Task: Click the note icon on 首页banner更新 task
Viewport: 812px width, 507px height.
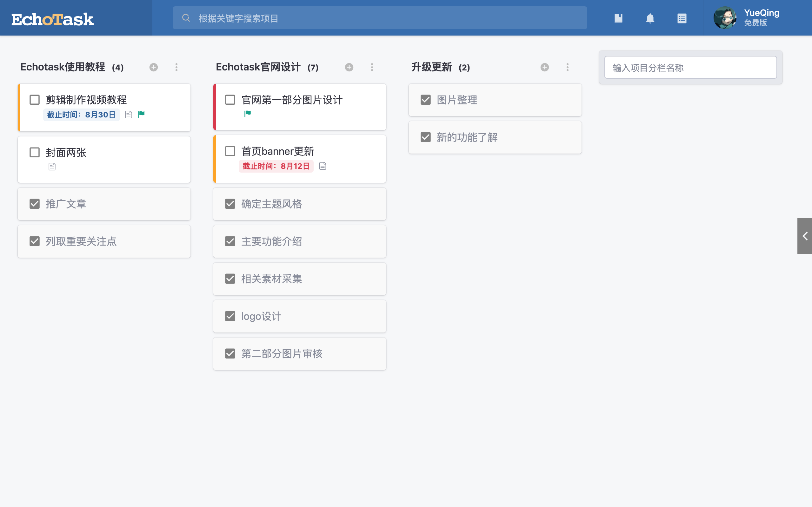Action: click(323, 166)
